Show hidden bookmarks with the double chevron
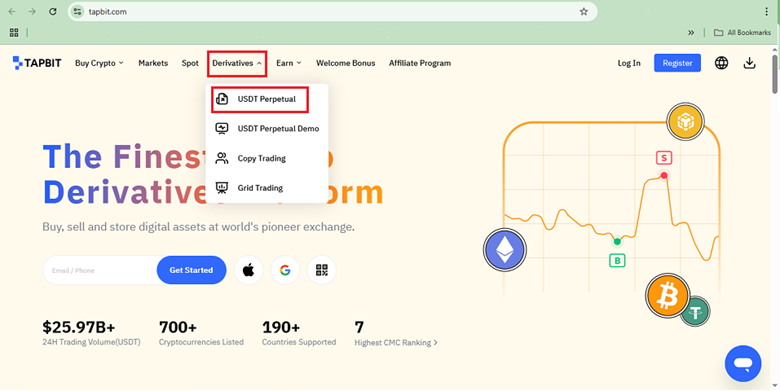 (691, 32)
